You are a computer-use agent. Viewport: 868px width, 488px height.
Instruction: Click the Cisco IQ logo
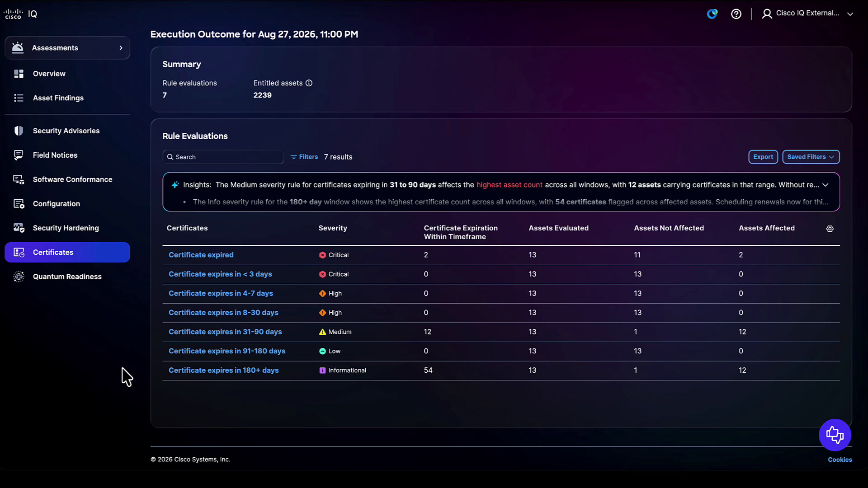pyautogui.click(x=20, y=14)
